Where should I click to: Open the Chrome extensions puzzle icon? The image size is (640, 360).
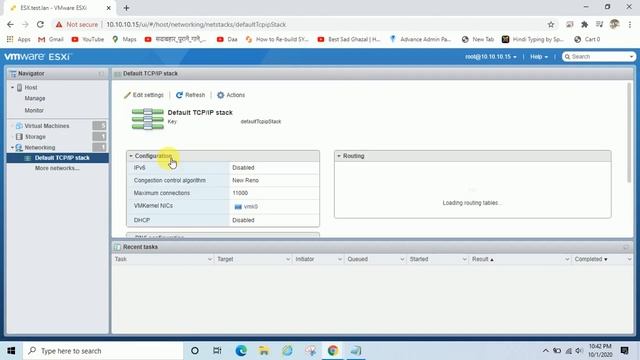coord(584,24)
